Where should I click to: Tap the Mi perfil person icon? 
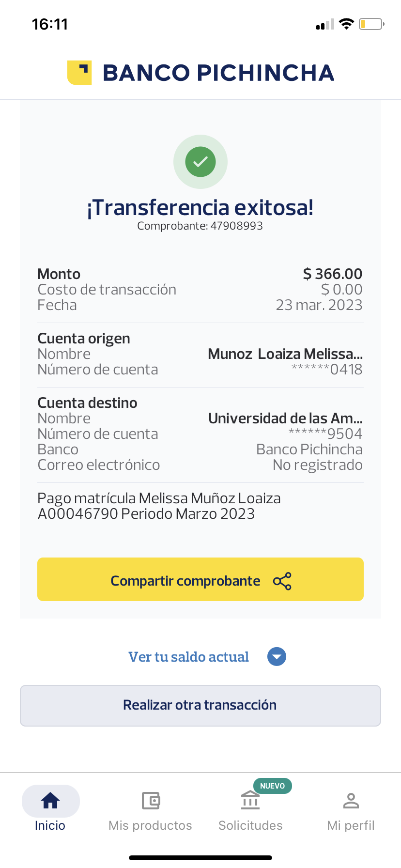351,801
